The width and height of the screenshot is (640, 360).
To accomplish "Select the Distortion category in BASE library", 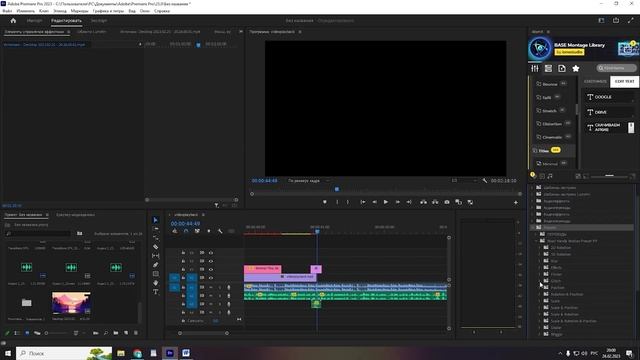I will (x=553, y=124).
